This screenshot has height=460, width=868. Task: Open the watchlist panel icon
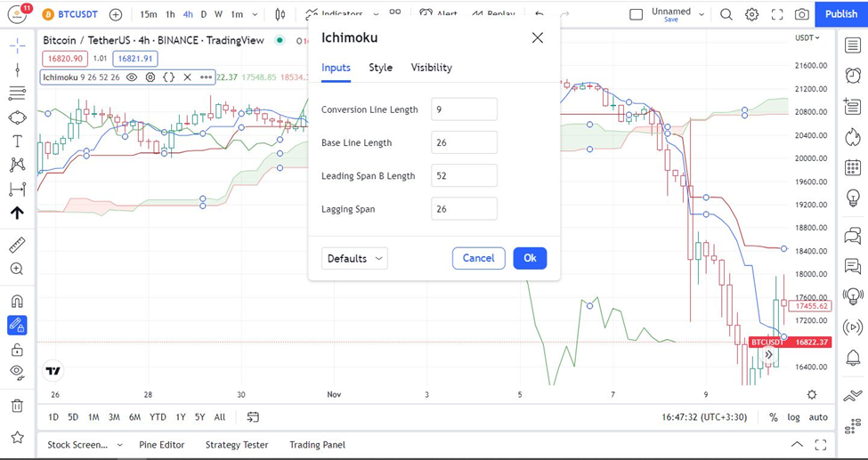pos(853,45)
